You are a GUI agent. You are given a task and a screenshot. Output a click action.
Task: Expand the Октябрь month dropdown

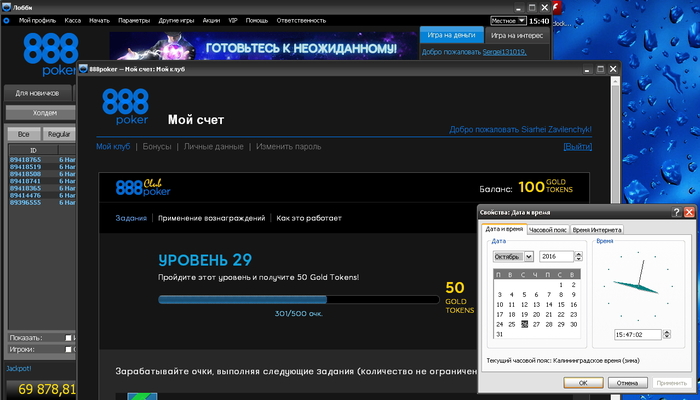(x=529, y=257)
